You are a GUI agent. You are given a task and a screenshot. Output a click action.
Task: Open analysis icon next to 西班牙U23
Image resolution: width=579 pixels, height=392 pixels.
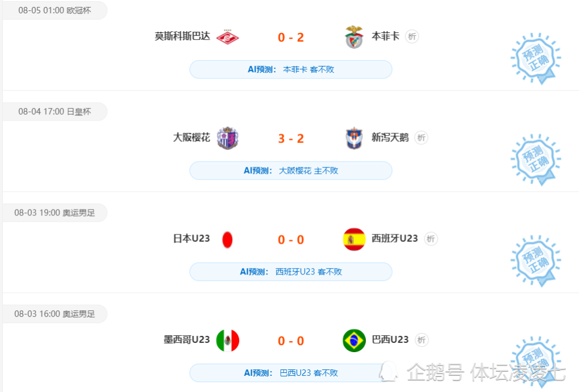[x=431, y=239]
